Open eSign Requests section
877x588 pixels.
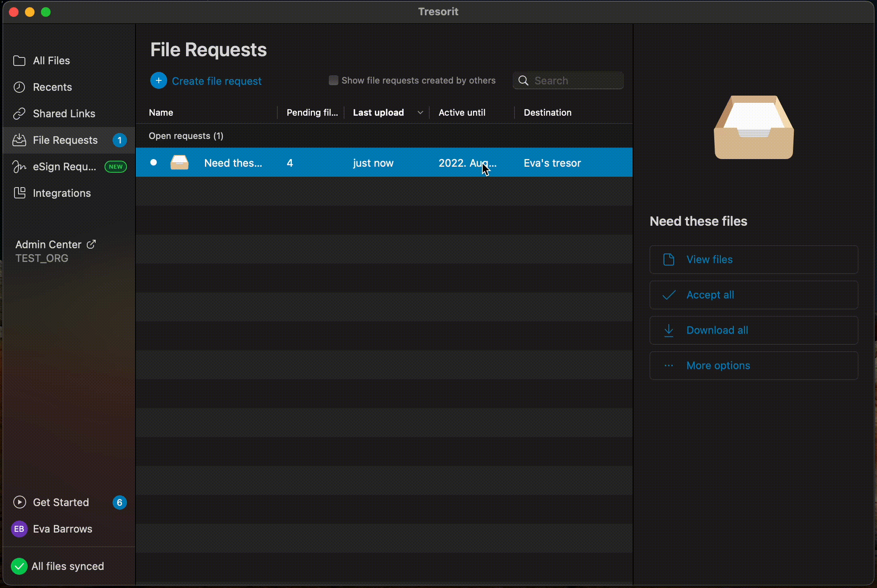(69, 167)
